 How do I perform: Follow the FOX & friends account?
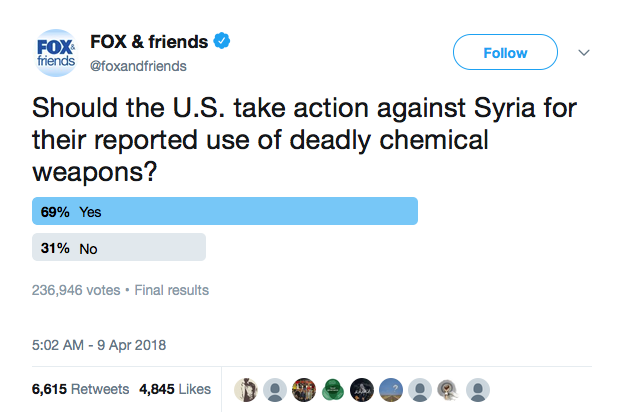tap(505, 52)
